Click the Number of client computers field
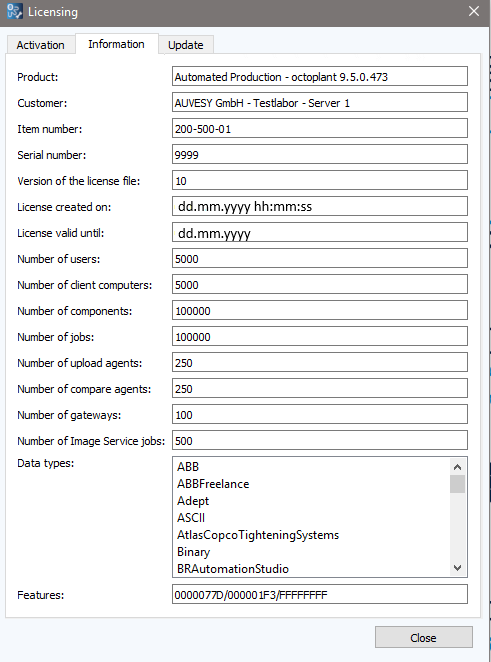 click(320, 285)
